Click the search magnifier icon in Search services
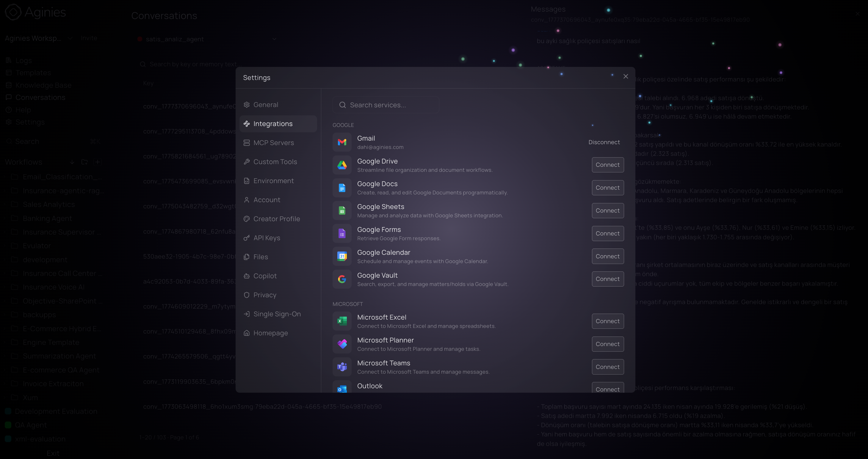Screen dimensions: 868x459 [x=342, y=105]
